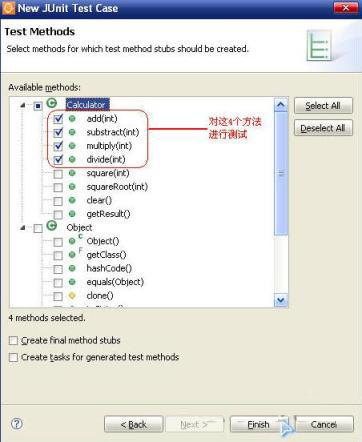Click green icon beside squareRoot(int)
The width and height of the screenshot is (362, 442).
[x=72, y=187]
